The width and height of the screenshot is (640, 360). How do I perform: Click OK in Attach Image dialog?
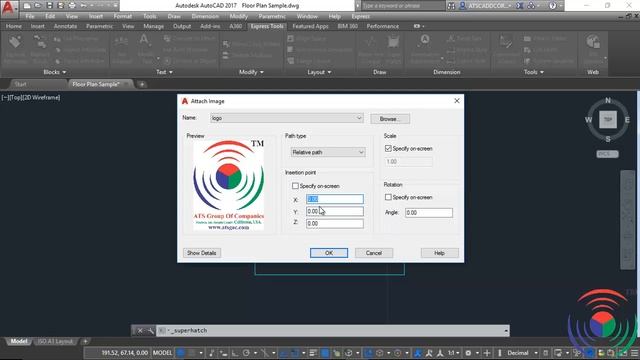click(329, 253)
